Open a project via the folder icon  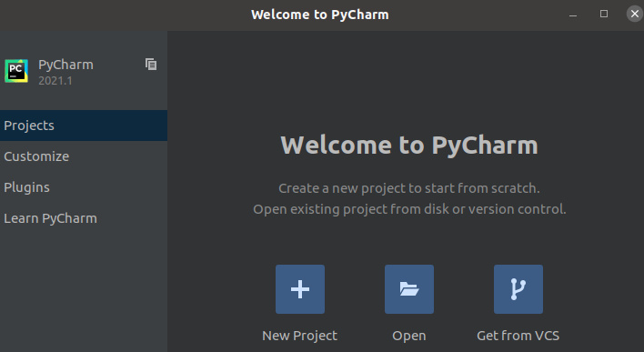[409, 289]
